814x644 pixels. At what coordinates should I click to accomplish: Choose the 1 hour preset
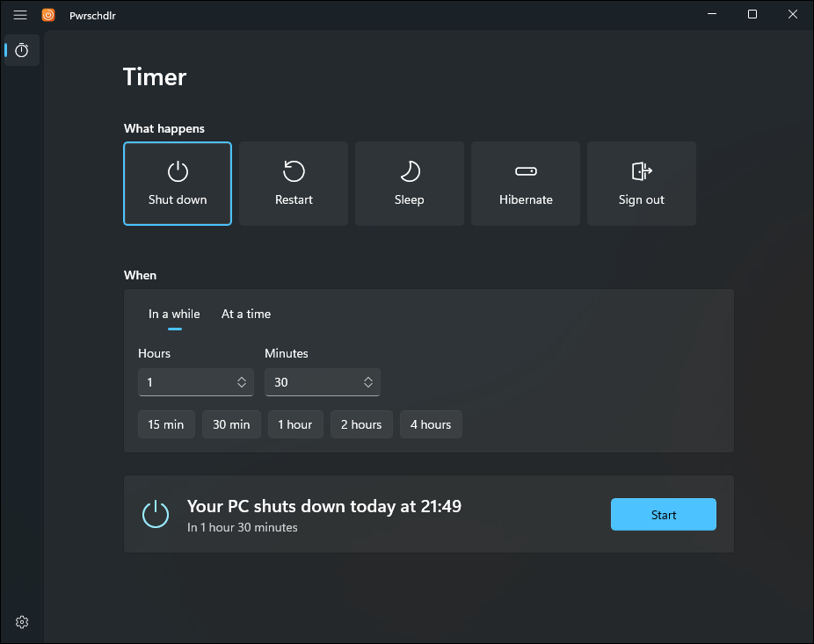[295, 424]
